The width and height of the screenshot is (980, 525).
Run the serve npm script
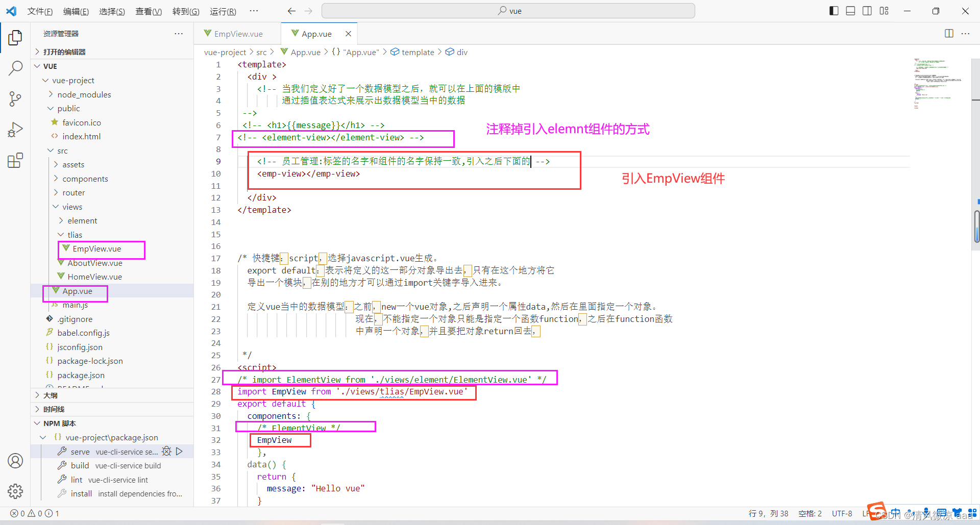point(179,451)
